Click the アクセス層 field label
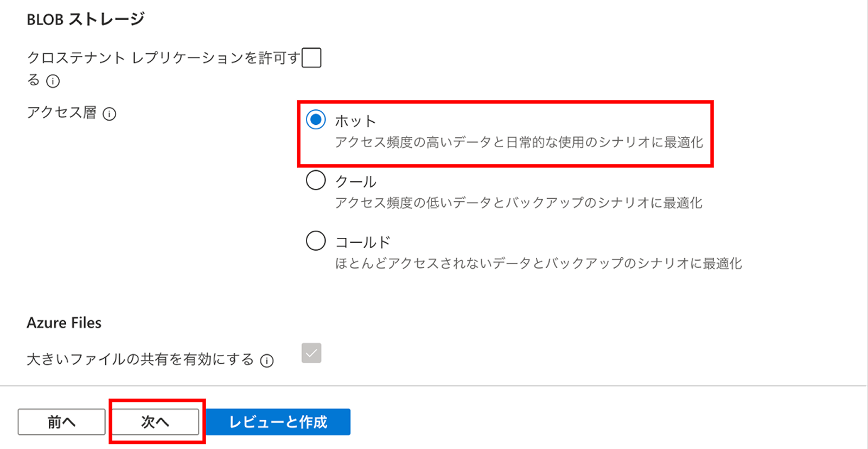The height and width of the screenshot is (449, 868). pos(61,112)
